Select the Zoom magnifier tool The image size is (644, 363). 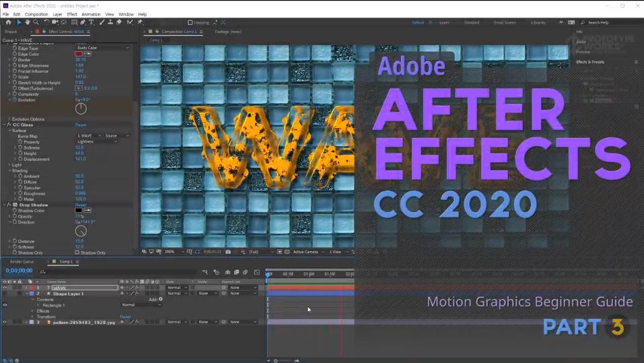36,22
